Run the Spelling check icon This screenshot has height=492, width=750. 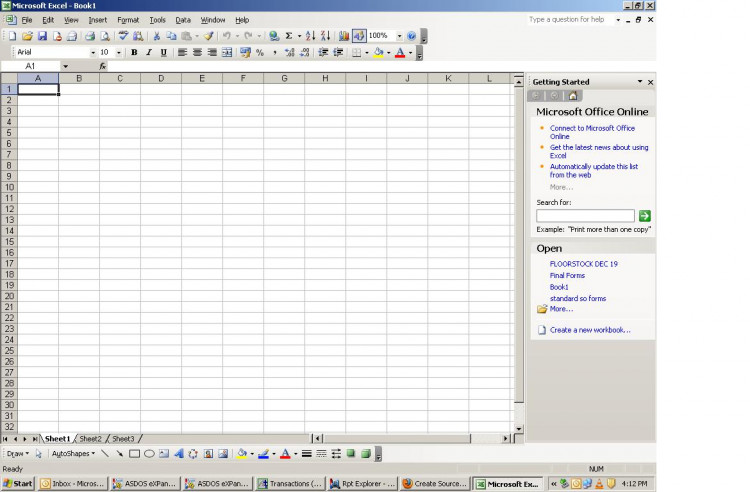(x=123, y=36)
